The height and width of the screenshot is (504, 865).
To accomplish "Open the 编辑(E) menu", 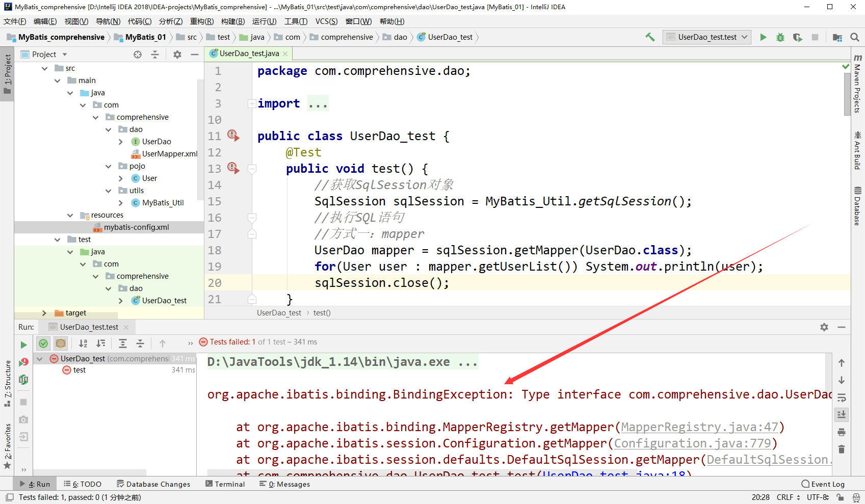I will pos(45,21).
